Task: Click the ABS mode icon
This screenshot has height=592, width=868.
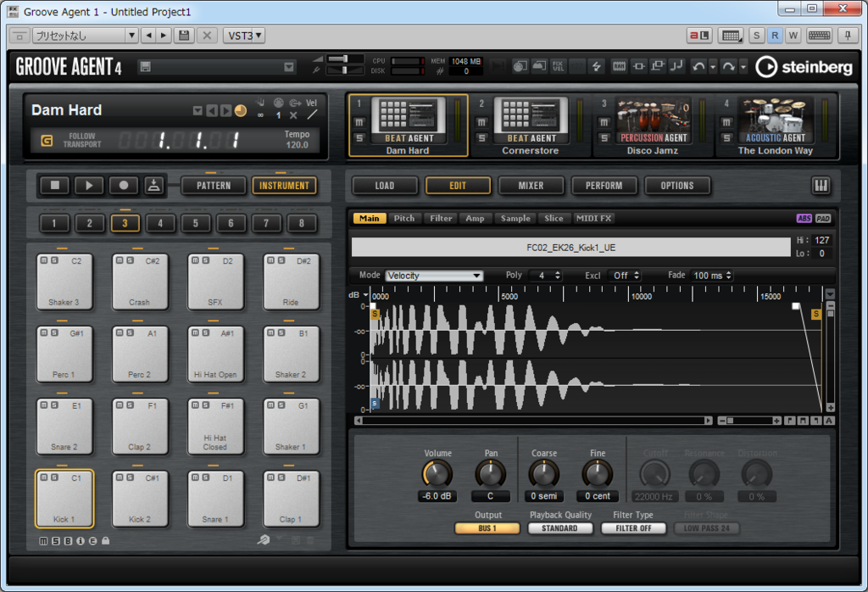Action: (x=804, y=218)
